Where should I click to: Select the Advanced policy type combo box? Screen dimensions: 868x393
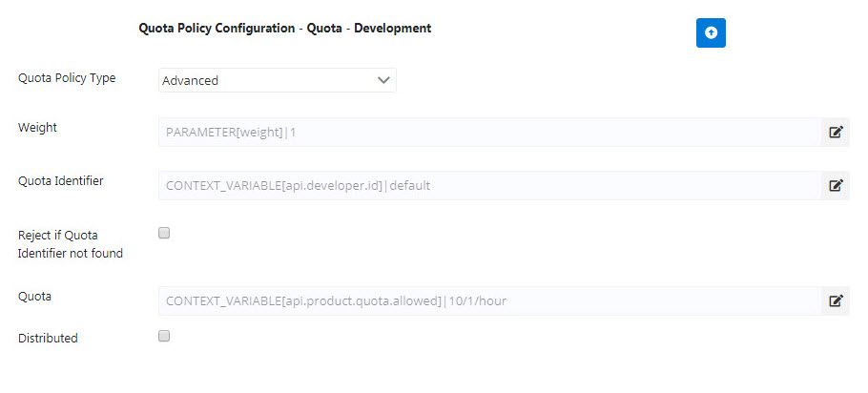278,80
